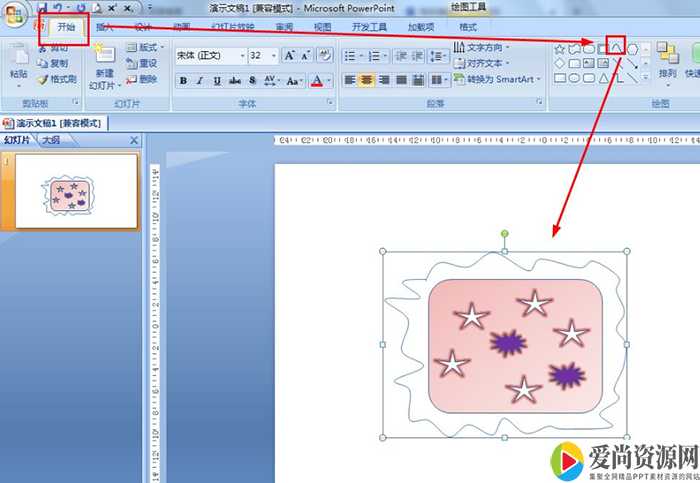700x483 pixels.
Task: Select the freeform shape highlighted in red
Action: coord(617,48)
